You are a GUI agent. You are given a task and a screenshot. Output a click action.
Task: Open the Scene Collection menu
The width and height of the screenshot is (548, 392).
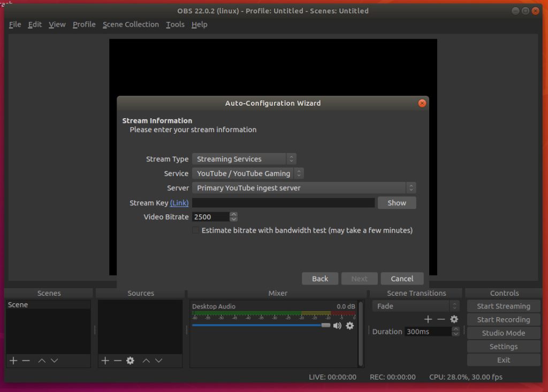(x=131, y=25)
